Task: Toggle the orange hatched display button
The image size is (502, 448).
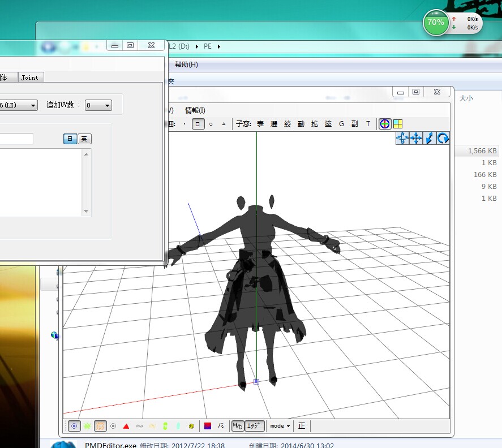Action: 100,426
